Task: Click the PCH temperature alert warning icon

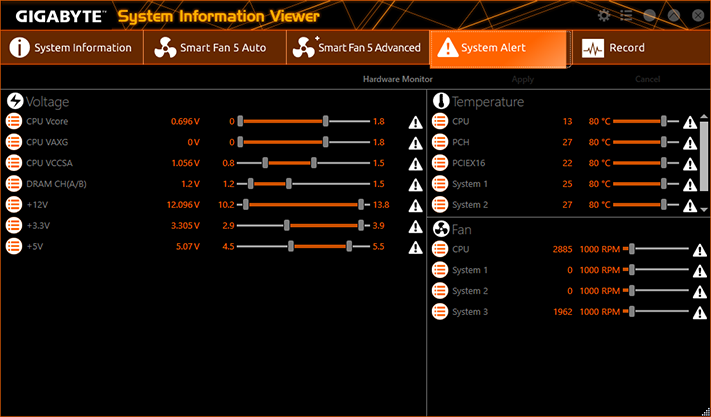Action: coord(690,143)
